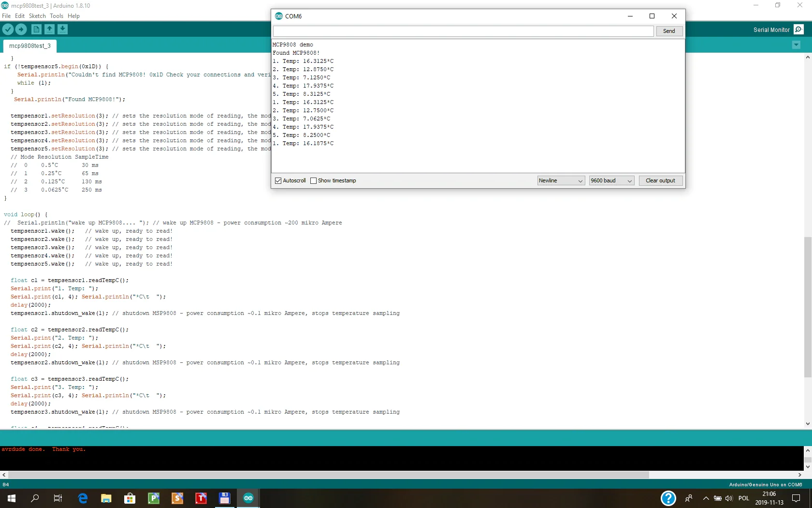Image resolution: width=812 pixels, height=508 pixels.
Task: Open the Tools menu
Action: (x=57, y=16)
